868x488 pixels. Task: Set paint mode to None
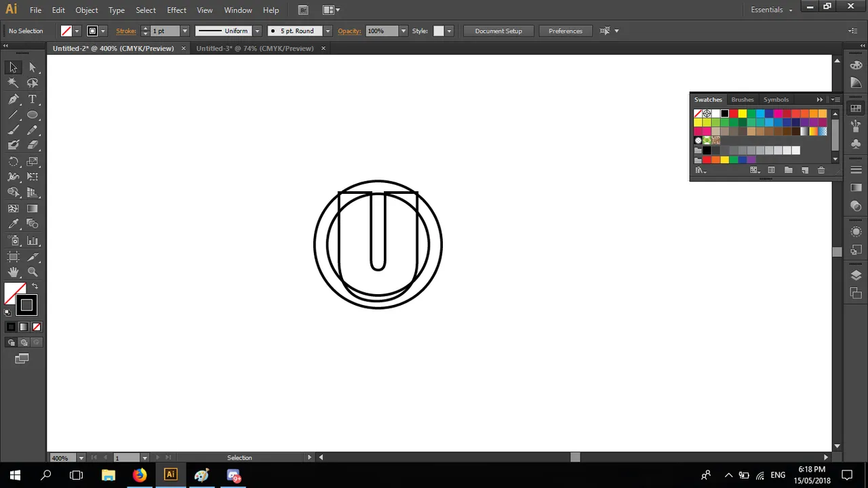point(37,327)
